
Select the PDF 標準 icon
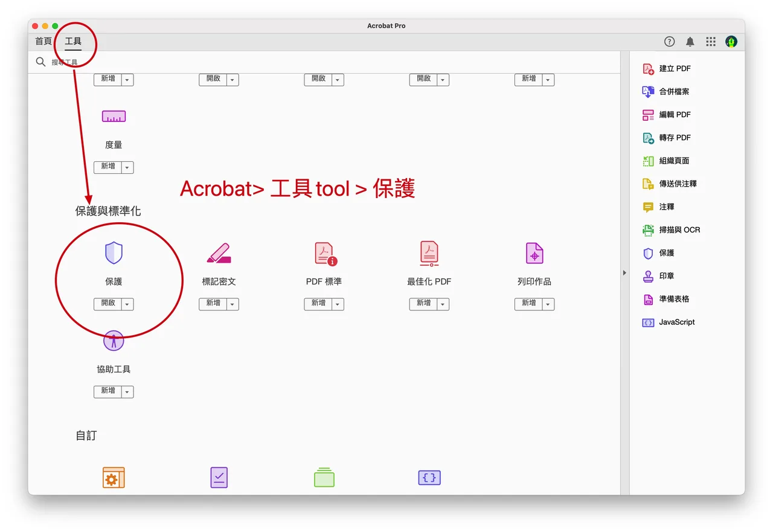[326, 254]
